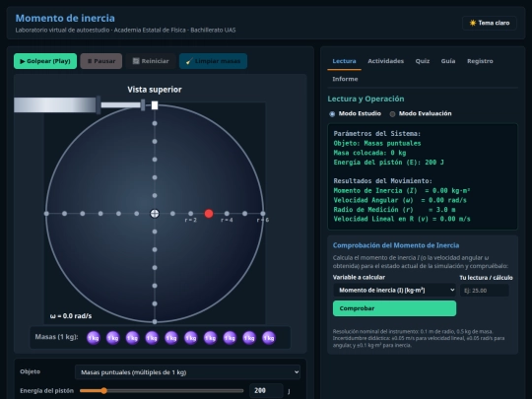Go to the Registro tab
This screenshot has height=399, width=532.
coord(480,61)
